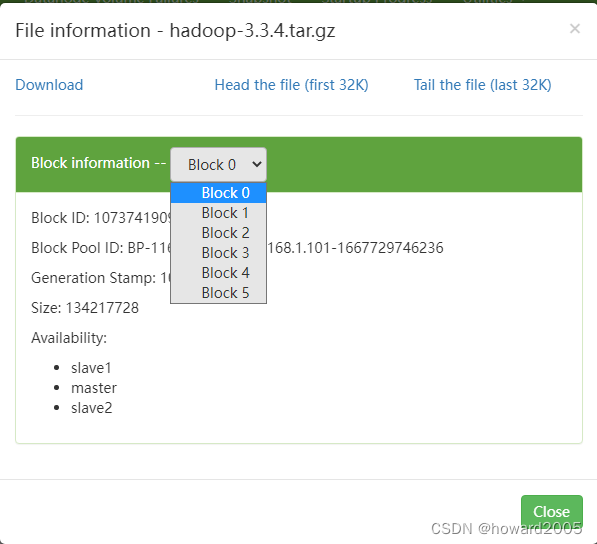The image size is (597, 544).
Task: Choose Block 2 from the dropdown
Action: pyautogui.click(x=218, y=233)
